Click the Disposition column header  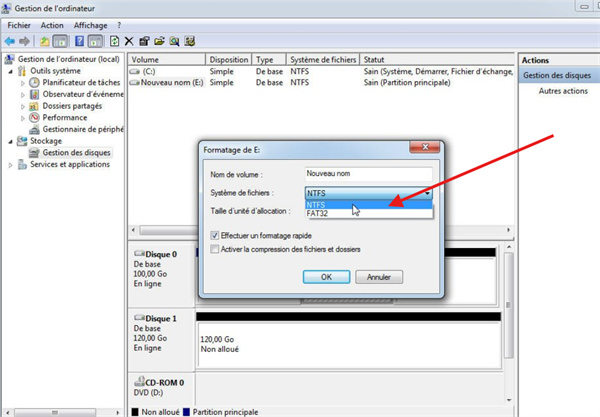click(x=228, y=60)
